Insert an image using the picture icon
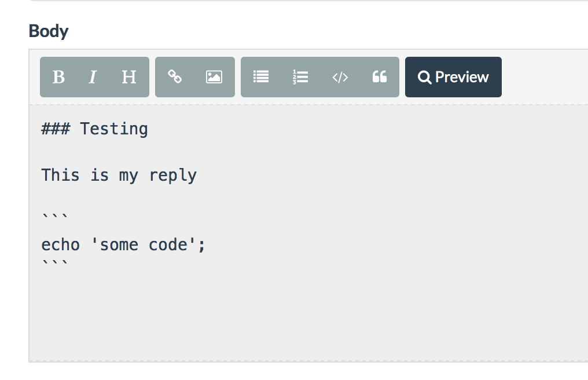 pos(214,77)
